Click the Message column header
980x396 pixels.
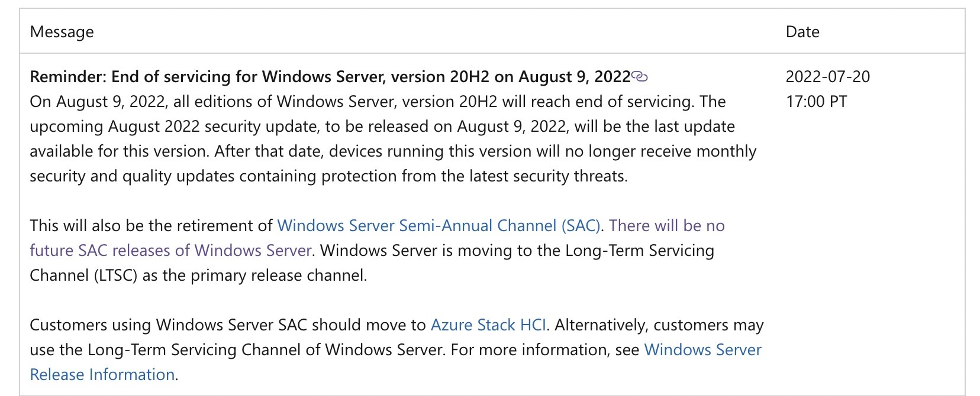[x=62, y=32]
